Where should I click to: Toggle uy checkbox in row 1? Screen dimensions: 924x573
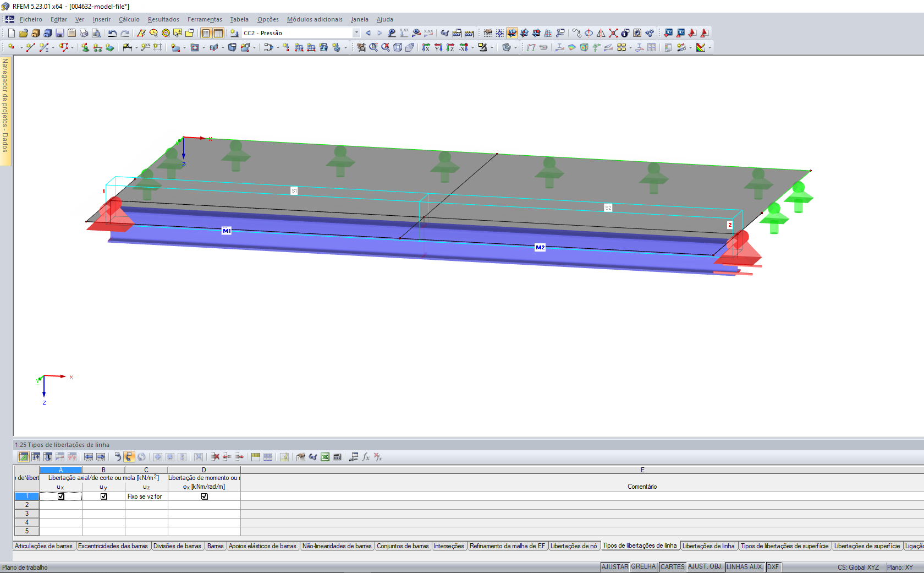(x=104, y=496)
